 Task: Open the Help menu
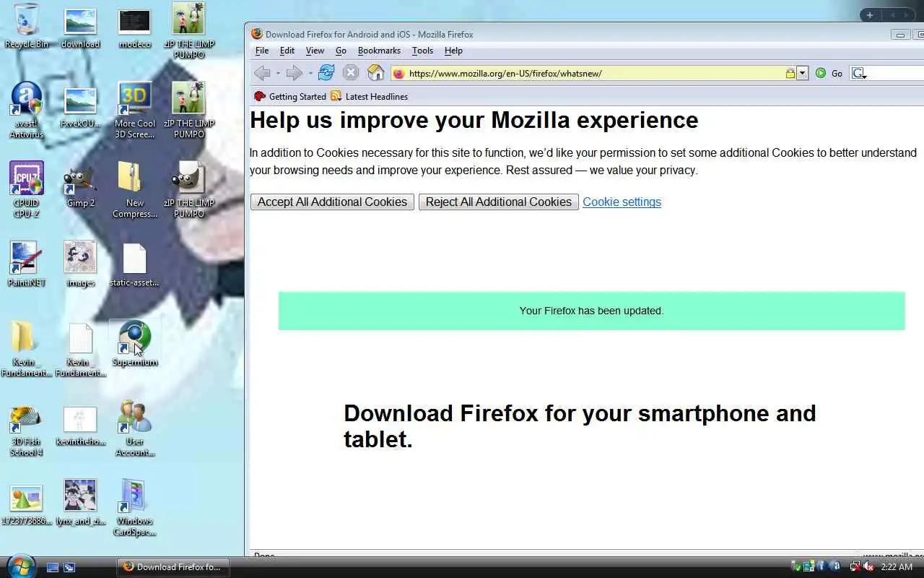453,51
